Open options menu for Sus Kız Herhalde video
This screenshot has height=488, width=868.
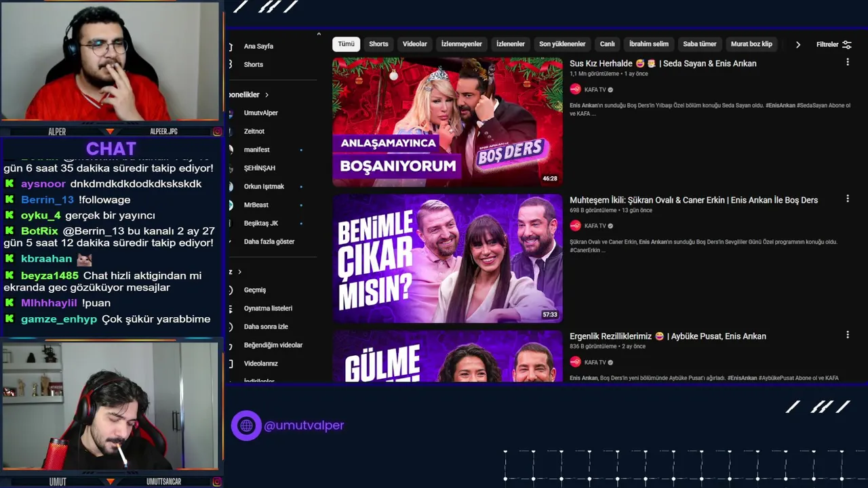point(847,62)
